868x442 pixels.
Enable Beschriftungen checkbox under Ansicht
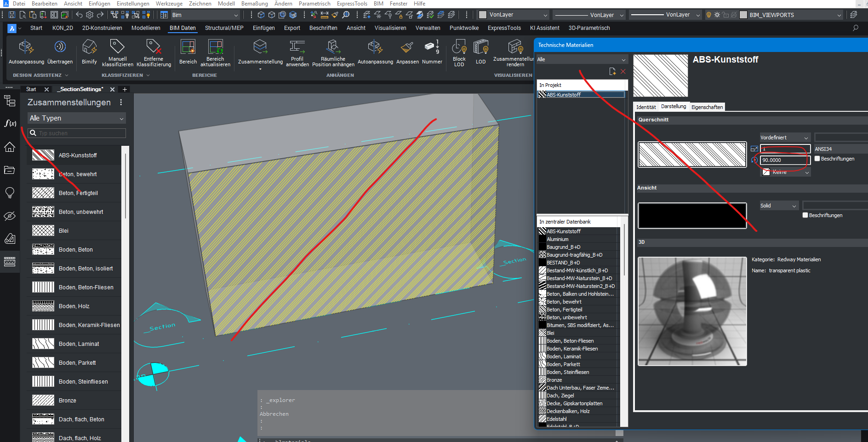coord(805,215)
